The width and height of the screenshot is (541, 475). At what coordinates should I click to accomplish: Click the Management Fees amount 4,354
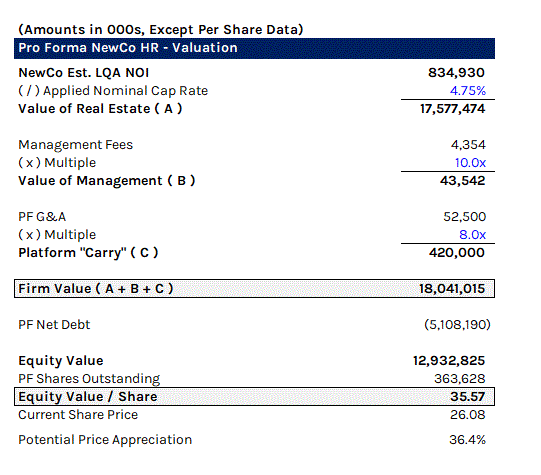[x=468, y=145]
